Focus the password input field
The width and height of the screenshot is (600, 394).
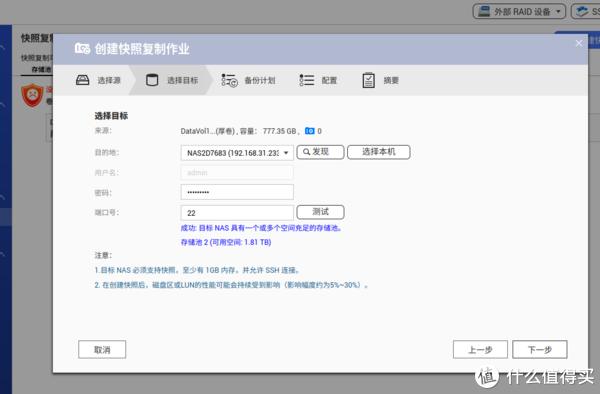click(x=237, y=192)
